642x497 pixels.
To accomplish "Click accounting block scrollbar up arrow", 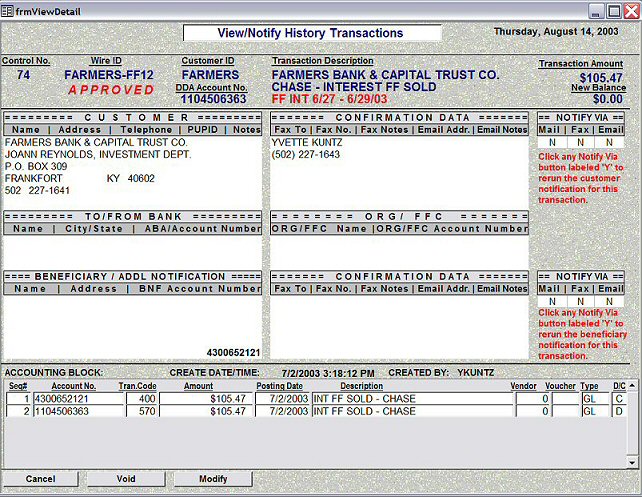I will [632, 386].
